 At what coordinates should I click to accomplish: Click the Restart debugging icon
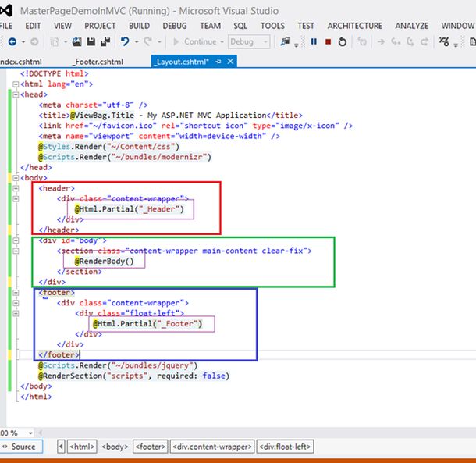point(341,41)
